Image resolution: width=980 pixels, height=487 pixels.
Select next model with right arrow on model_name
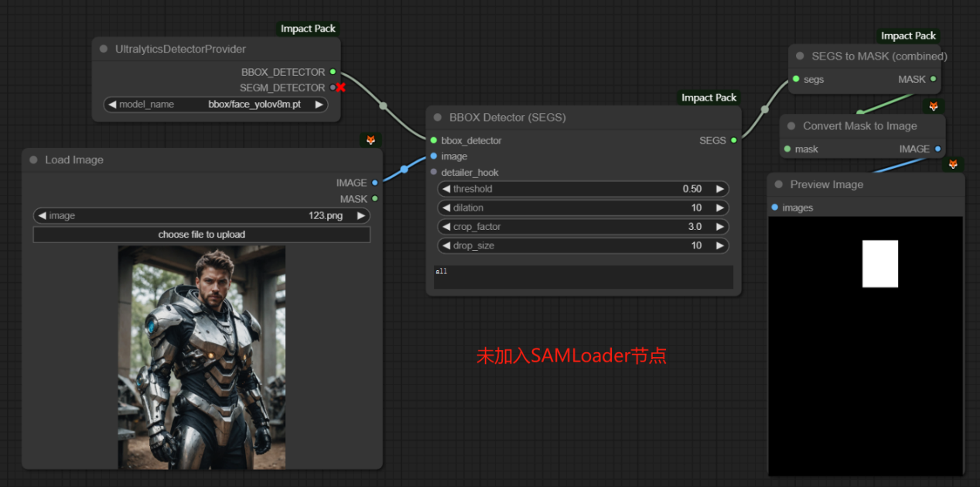pyautogui.click(x=319, y=105)
